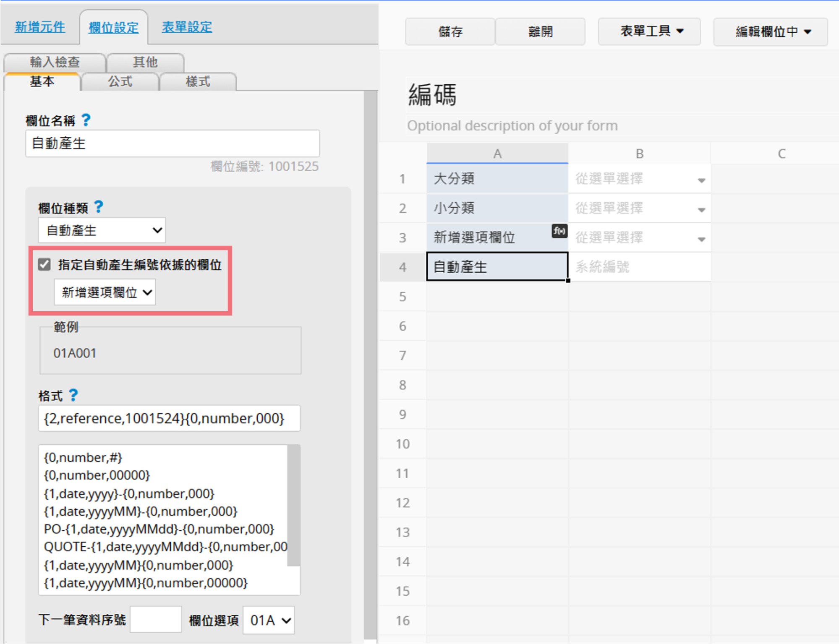
Task: Select {1,date,yyyy}-{0,number,000} format option
Action: [129, 493]
